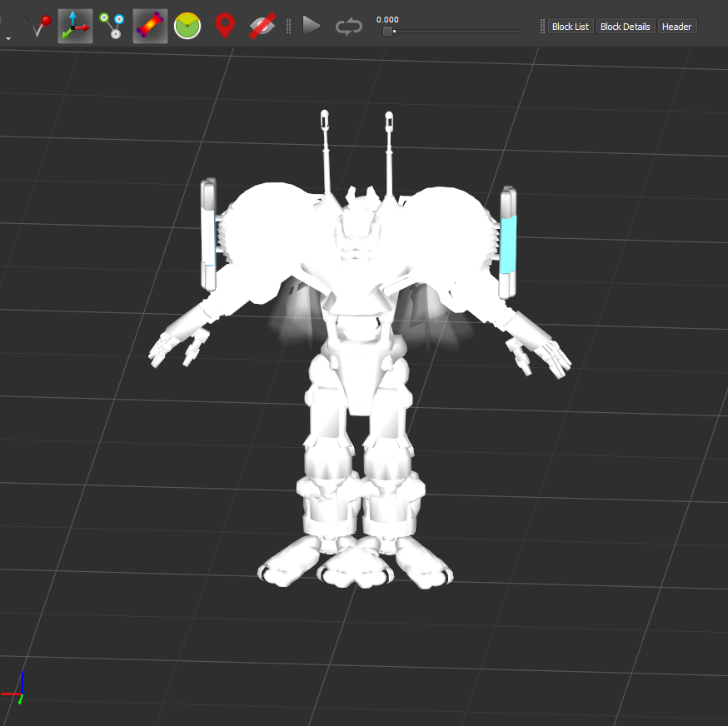Open the Header panel
This screenshot has width=728, height=726.
coord(676,27)
